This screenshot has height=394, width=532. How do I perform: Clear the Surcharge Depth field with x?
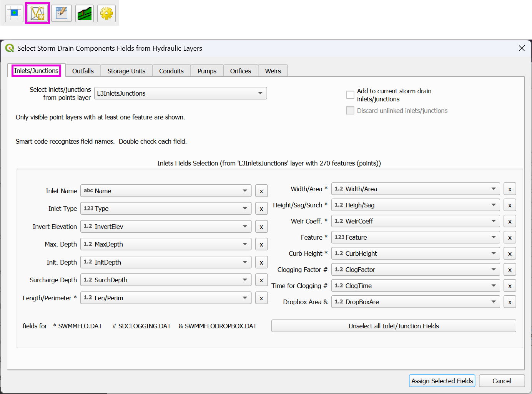pyautogui.click(x=261, y=280)
